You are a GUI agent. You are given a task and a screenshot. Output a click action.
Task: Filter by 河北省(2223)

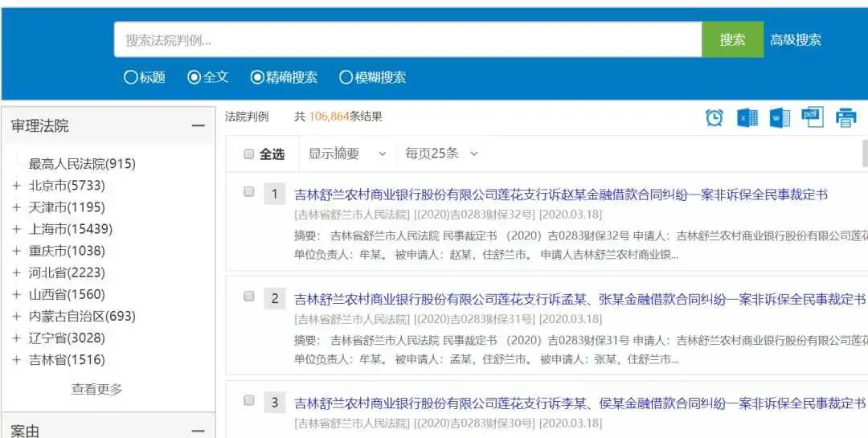pyautogui.click(x=67, y=272)
